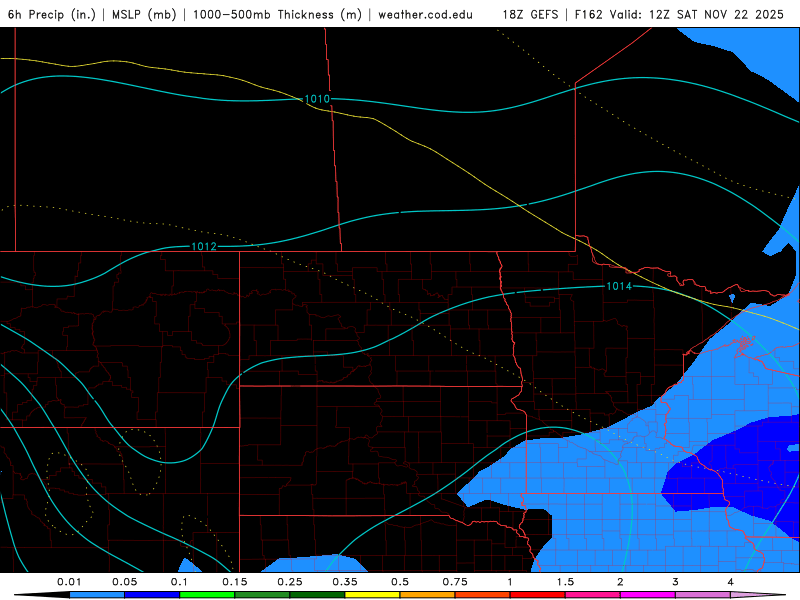Viewport: 800px width, 600px height.
Task: Click the light blue 0.01 legend swatch
Action: pyautogui.click(x=97, y=595)
